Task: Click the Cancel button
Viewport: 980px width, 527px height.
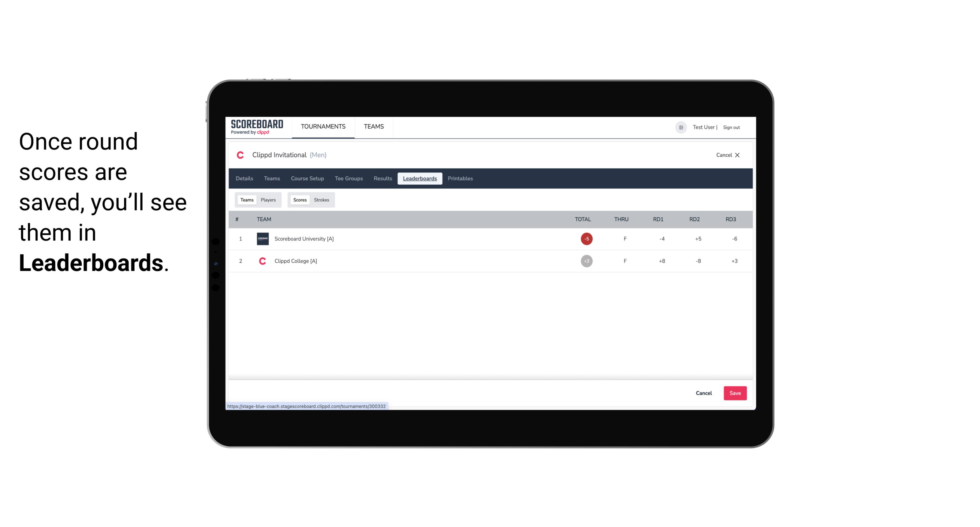Action: 703,393
